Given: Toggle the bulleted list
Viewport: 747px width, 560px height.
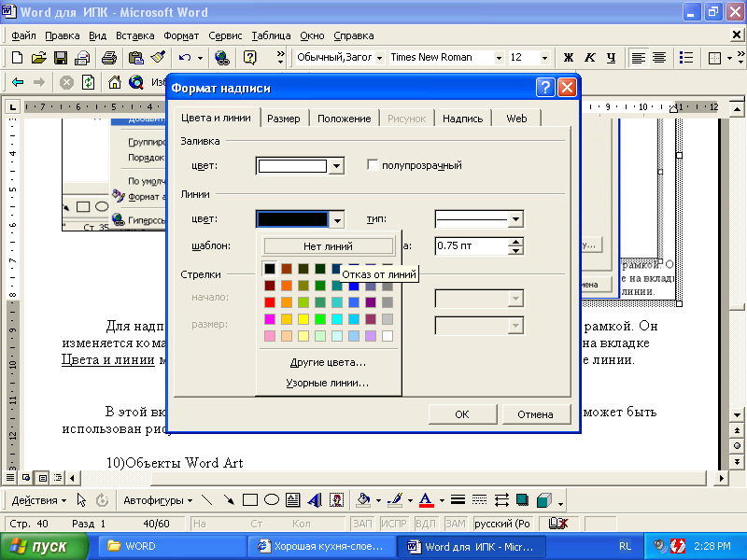Looking at the screenshot, I should coord(686,58).
